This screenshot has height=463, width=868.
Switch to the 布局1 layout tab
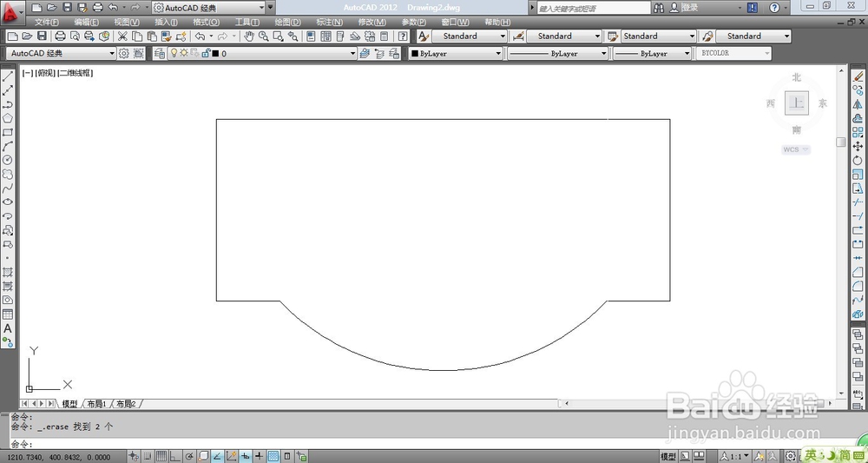pyautogui.click(x=96, y=404)
